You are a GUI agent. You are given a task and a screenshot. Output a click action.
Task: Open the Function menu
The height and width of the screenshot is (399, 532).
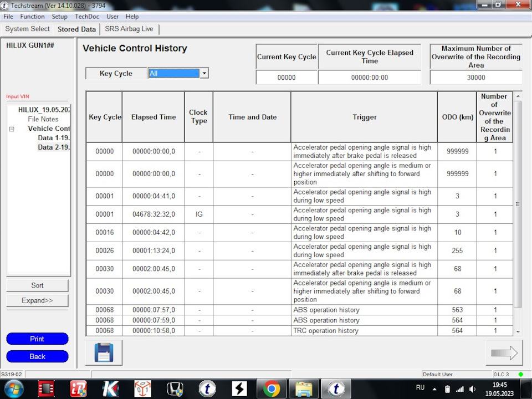click(x=32, y=17)
